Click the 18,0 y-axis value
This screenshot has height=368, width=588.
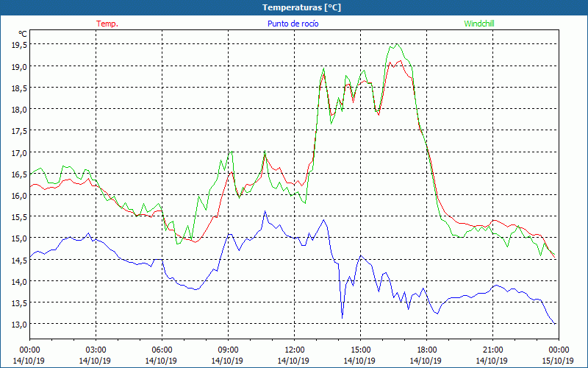(19, 109)
